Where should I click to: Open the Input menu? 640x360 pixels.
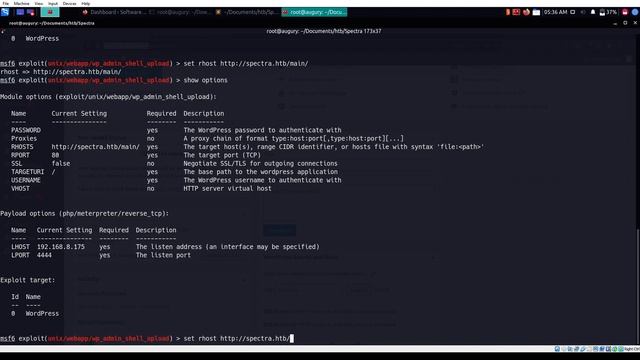tap(53, 3)
